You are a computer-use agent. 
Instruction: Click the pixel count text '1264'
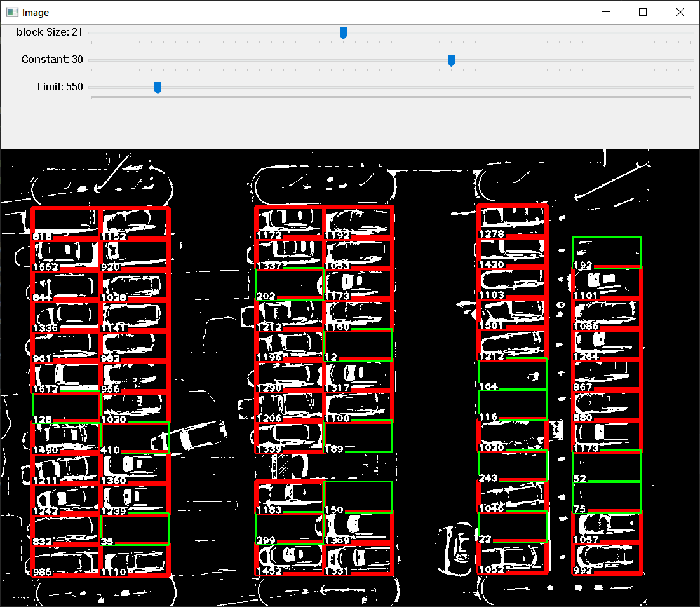(x=586, y=357)
